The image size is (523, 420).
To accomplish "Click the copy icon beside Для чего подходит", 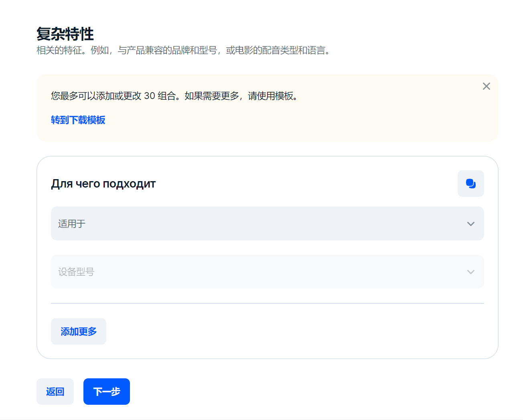I will click(470, 184).
